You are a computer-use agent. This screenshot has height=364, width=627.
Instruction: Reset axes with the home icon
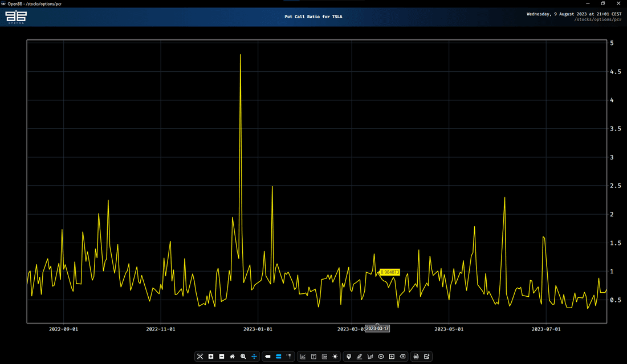click(233, 357)
